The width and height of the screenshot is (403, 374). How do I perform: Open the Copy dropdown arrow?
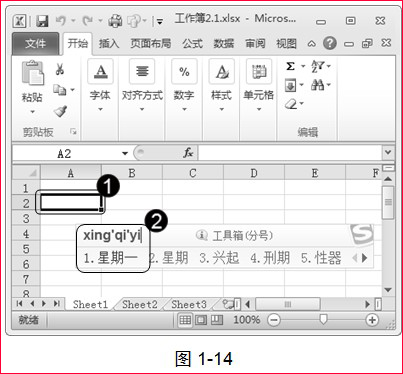click(72, 90)
